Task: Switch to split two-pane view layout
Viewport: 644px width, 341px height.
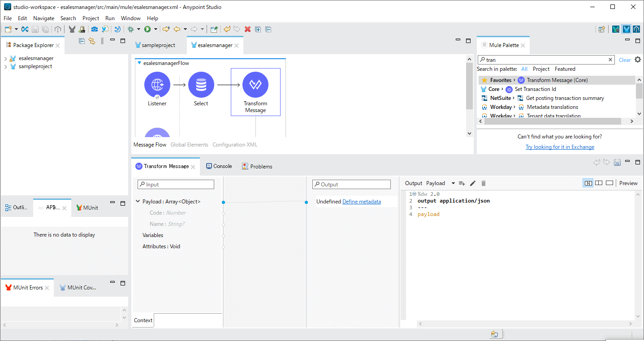Action: [x=599, y=183]
